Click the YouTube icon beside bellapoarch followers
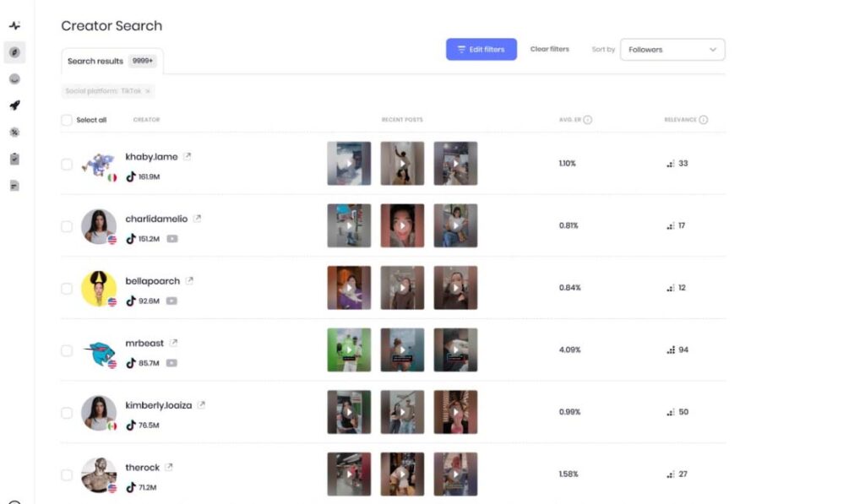Image resolution: width=865 pixels, height=504 pixels. [x=171, y=301]
